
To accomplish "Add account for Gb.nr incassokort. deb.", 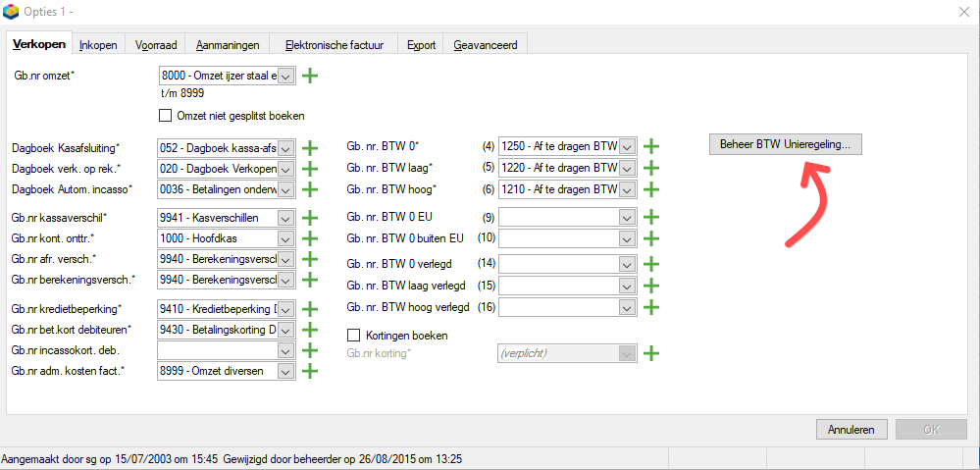I will 310,350.
